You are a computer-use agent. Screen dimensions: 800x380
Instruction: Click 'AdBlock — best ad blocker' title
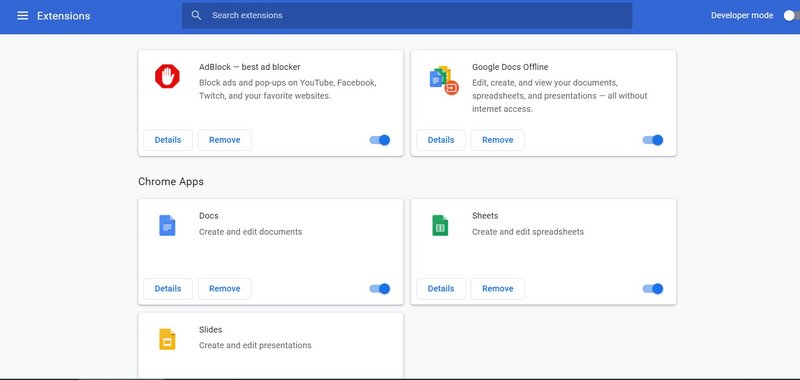(x=249, y=67)
